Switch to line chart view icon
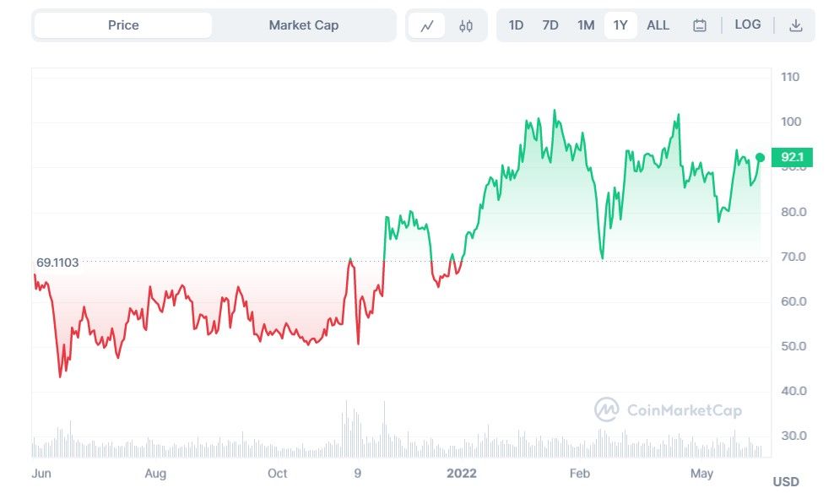Screen dimensions: 834x504 [427, 25]
